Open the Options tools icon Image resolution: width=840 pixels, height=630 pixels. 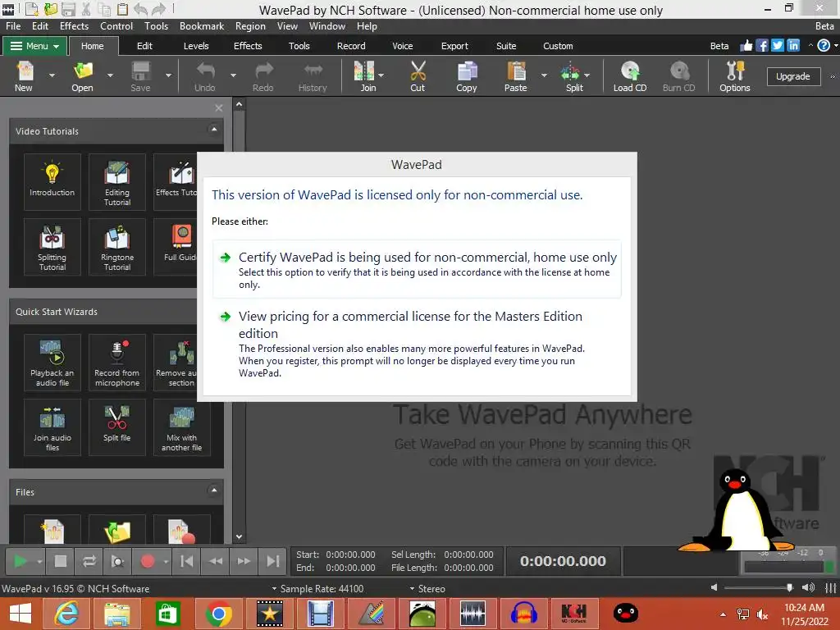735,76
